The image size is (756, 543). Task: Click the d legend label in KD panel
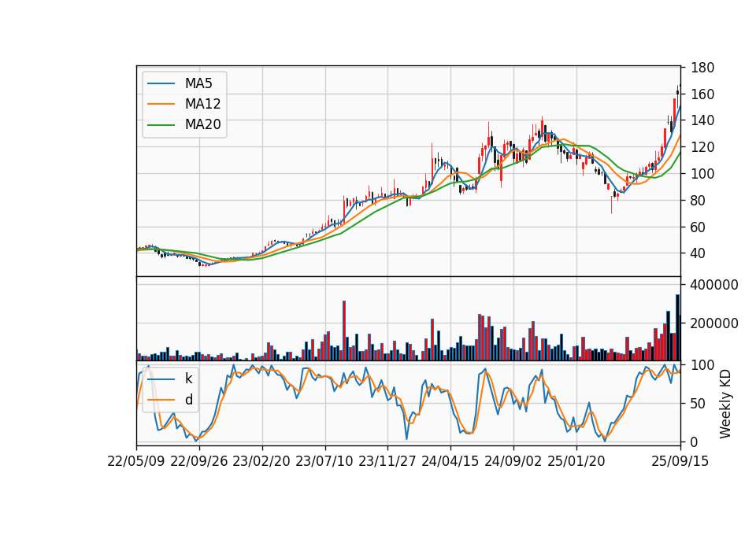coord(188,400)
